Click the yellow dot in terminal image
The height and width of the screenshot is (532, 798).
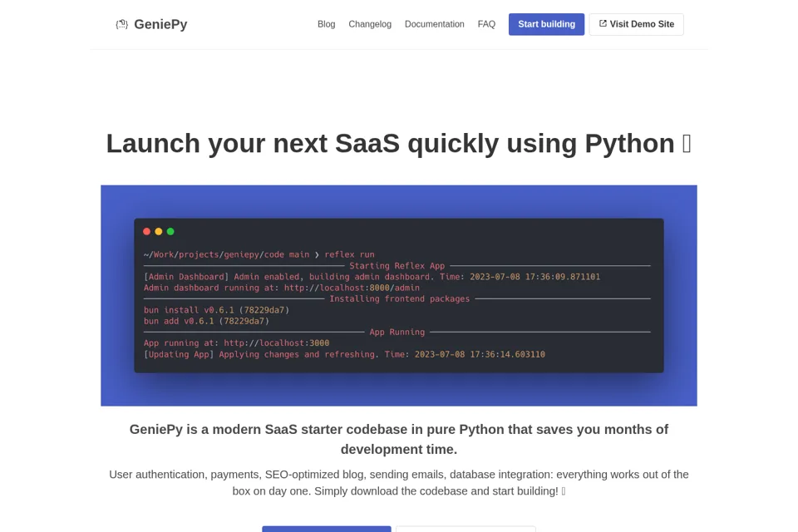click(158, 232)
